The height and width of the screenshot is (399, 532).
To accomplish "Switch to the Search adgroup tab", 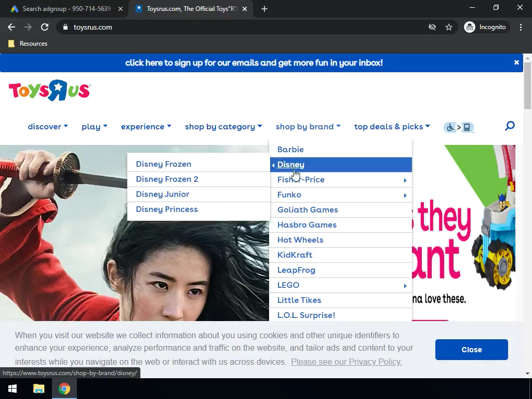I will pos(66,9).
